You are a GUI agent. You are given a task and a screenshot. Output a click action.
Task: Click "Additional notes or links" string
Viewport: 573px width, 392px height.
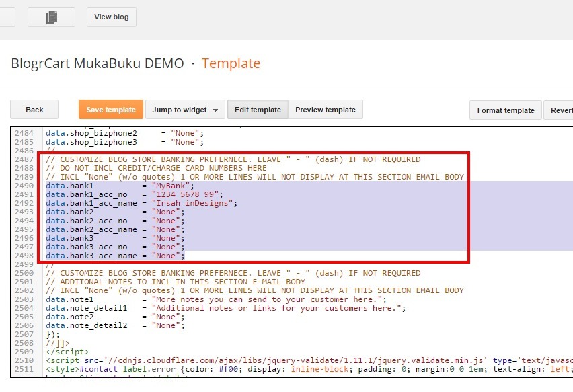point(276,309)
